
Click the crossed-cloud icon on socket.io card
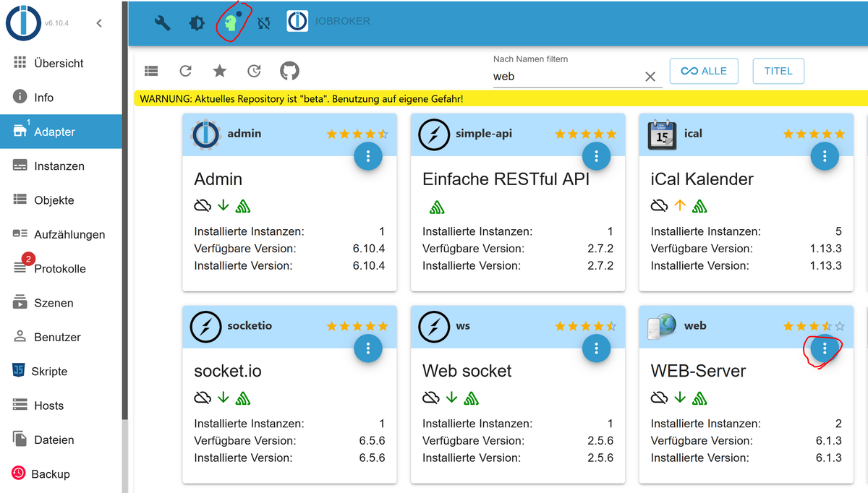coord(203,398)
